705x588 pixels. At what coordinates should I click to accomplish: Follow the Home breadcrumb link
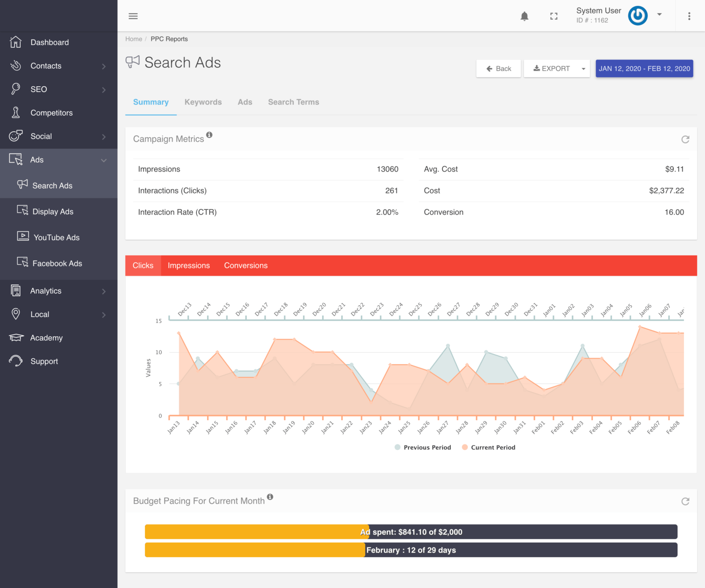134,39
